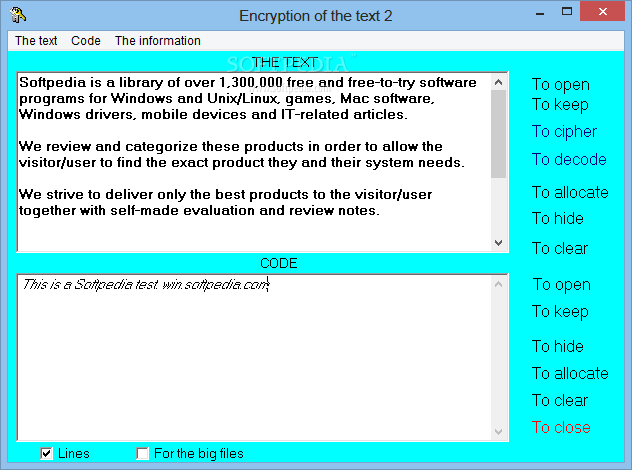Open The information menu

click(x=158, y=41)
